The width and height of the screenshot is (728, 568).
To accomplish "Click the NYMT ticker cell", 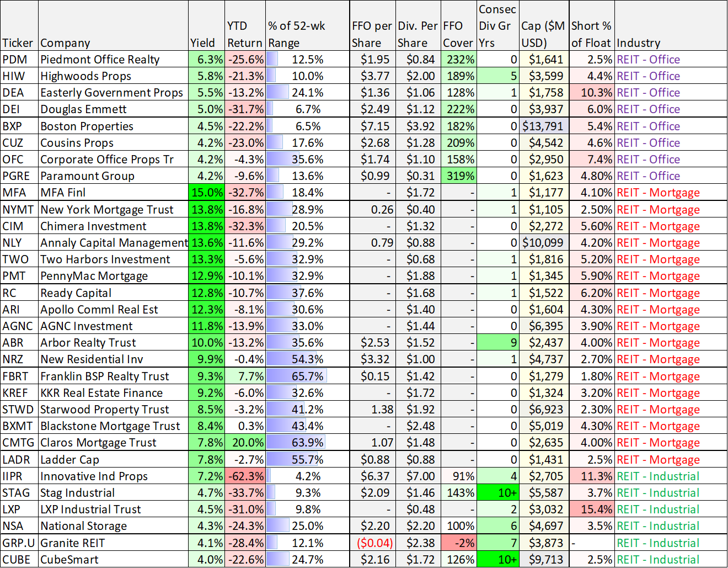I will (x=19, y=210).
